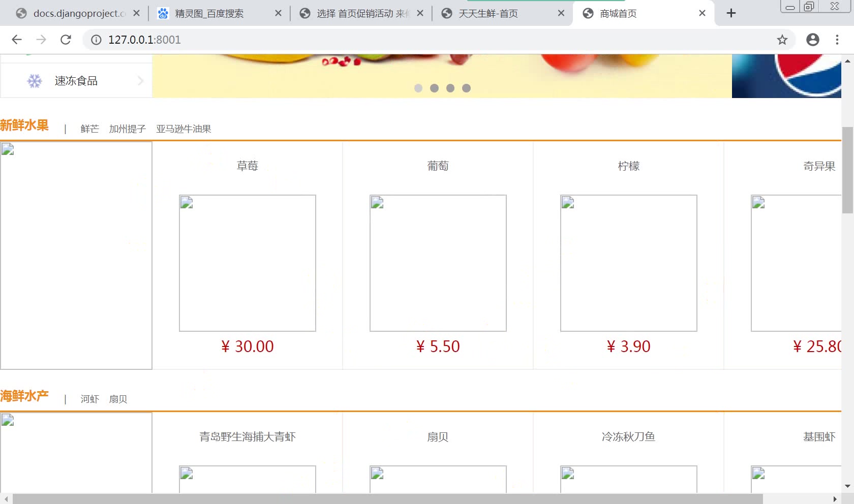This screenshot has width=854, height=504.
Task: Select the fourth carousel slide dot
Action: tap(466, 88)
